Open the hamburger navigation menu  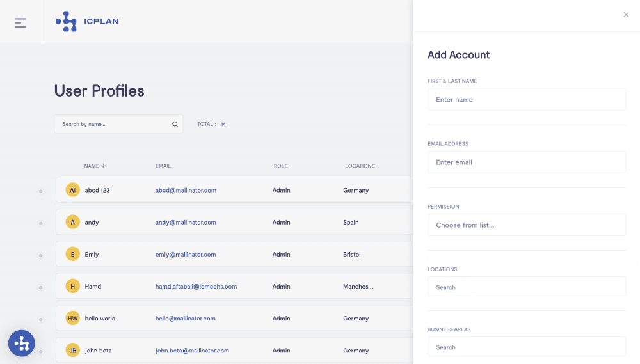pyautogui.click(x=20, y=22)
